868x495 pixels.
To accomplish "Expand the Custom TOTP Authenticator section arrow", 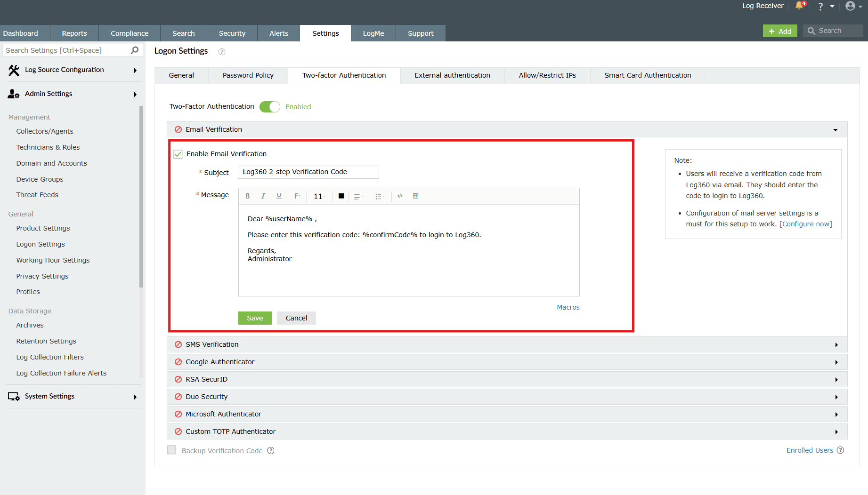I will (836, 432).
